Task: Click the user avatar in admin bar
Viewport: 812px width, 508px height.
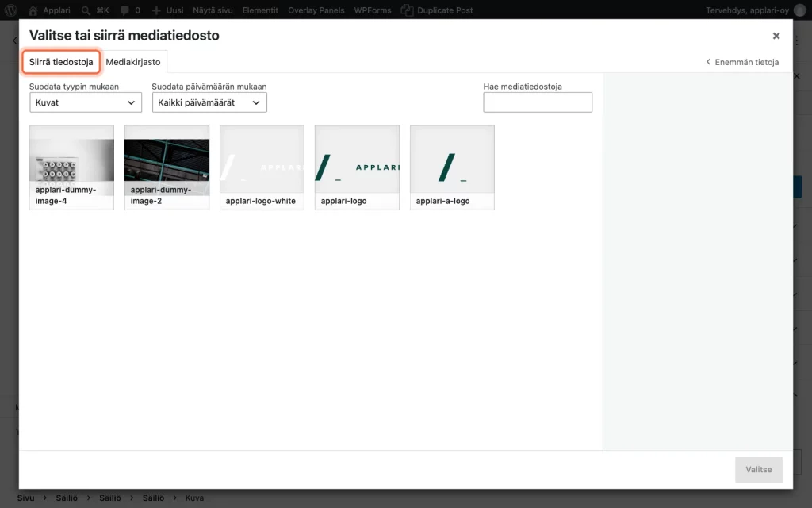Action: point(799,10)
